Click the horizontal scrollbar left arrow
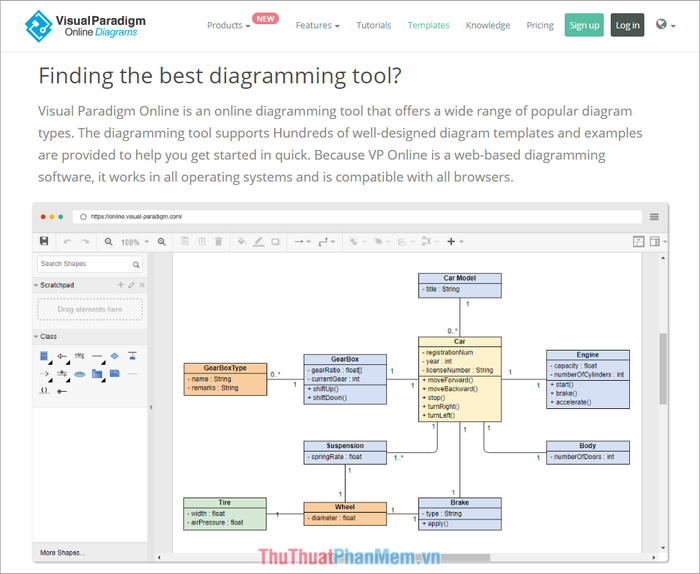Viewport: 700px width, 574px height. click(159, 557)
